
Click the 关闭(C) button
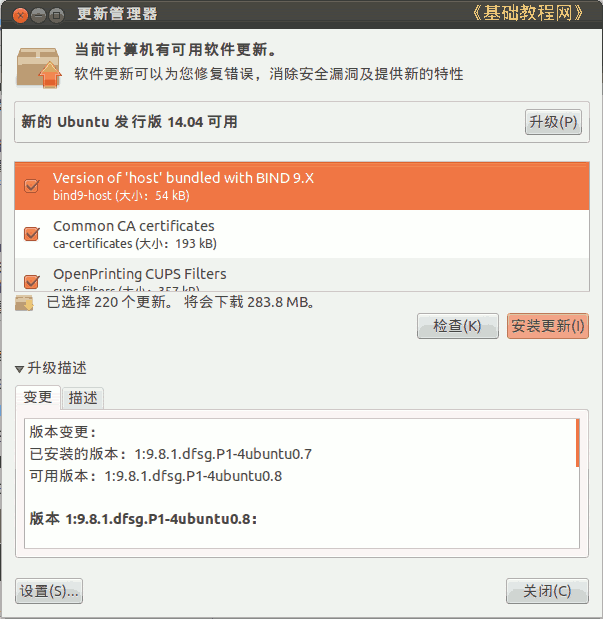[547, 591]
